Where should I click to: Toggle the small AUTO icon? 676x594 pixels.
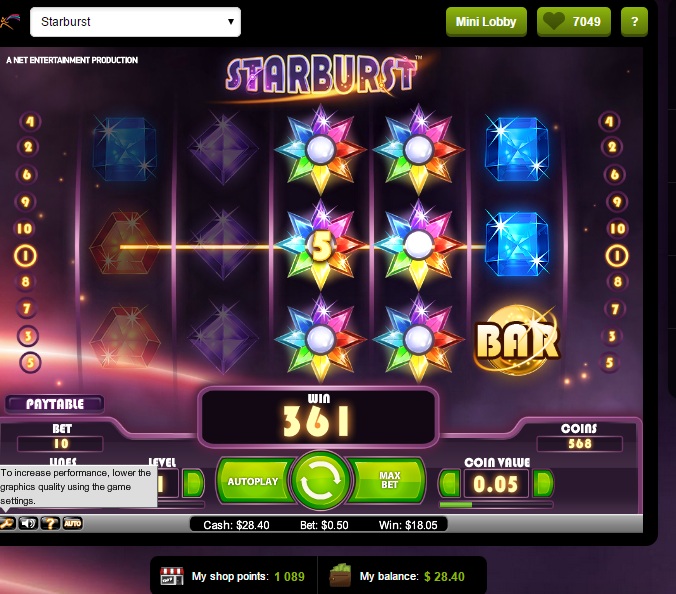(72, 523)
